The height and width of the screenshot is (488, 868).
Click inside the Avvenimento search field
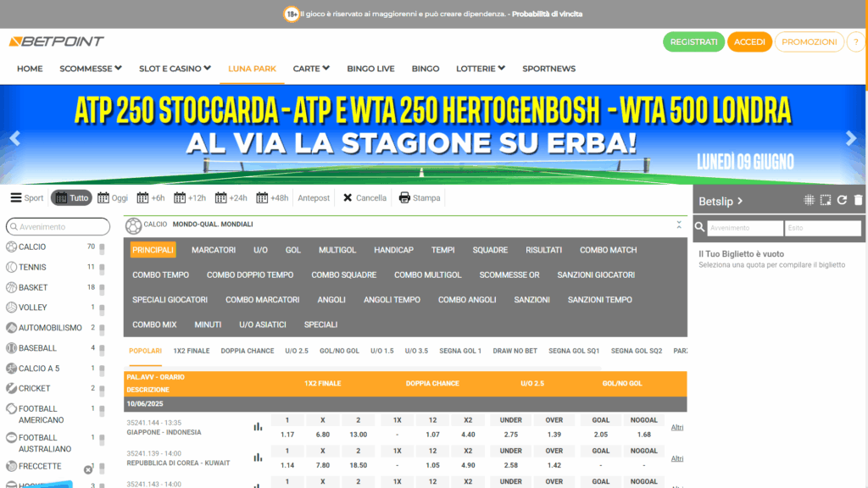tap(58, 226)
